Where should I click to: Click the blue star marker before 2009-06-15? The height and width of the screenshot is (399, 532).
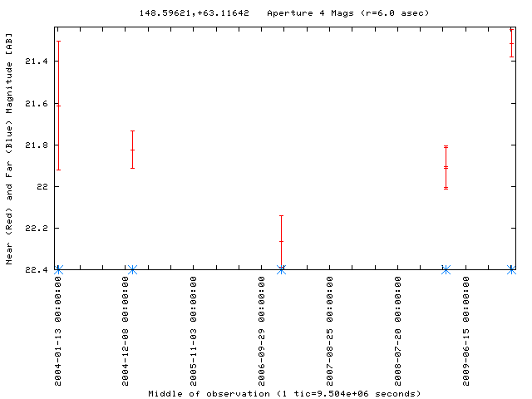click(x=446, y=269)
